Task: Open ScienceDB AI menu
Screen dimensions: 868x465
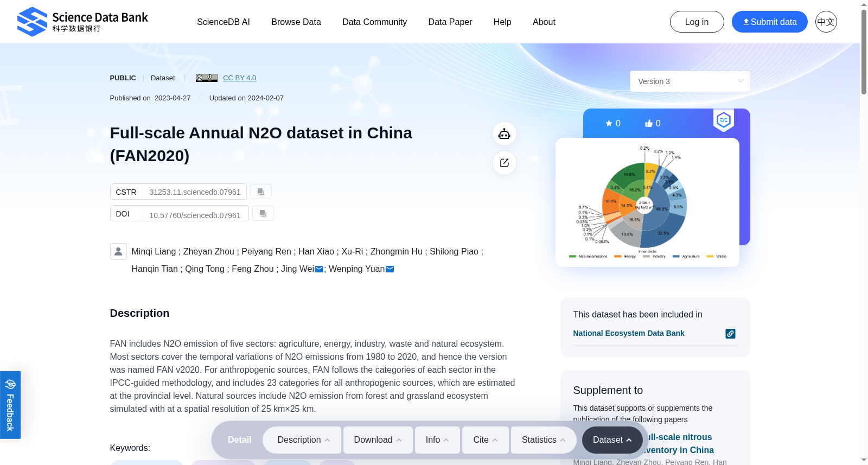Action: [224, 22]
